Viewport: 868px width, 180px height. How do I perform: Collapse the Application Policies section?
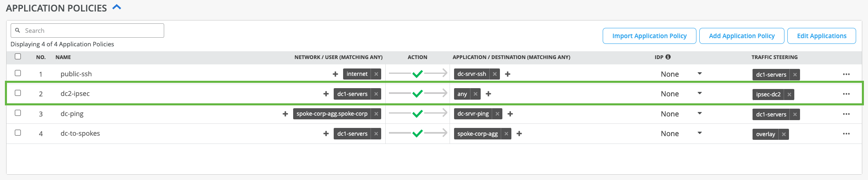point(117,7)
